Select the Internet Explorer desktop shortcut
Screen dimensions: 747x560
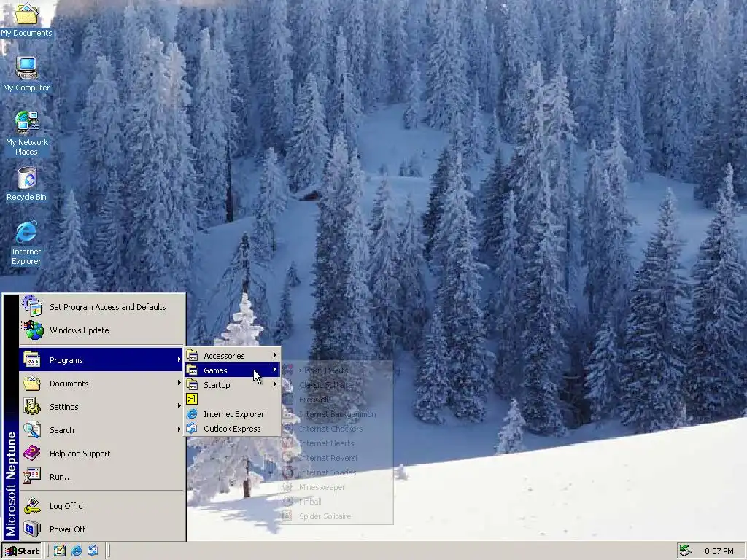click(26, 244)
